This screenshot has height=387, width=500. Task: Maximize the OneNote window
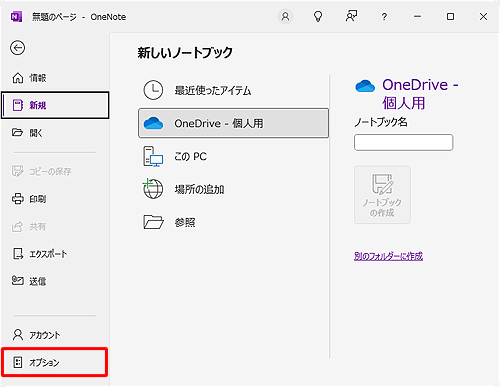(450, 16)
